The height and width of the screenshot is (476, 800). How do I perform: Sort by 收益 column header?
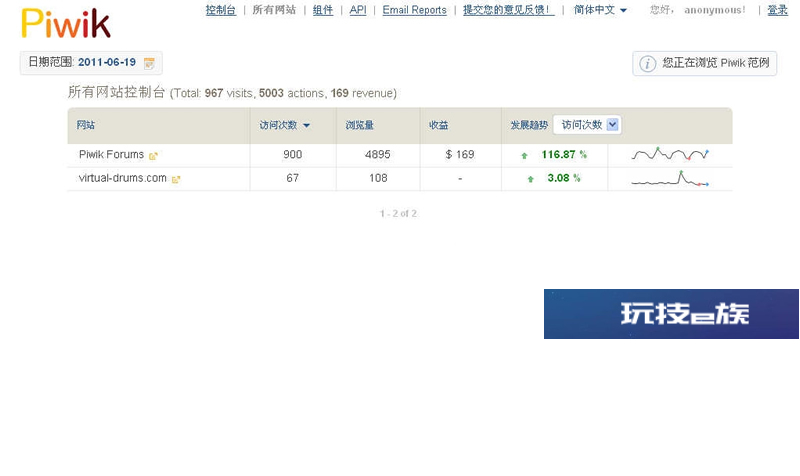pos(438,125)
